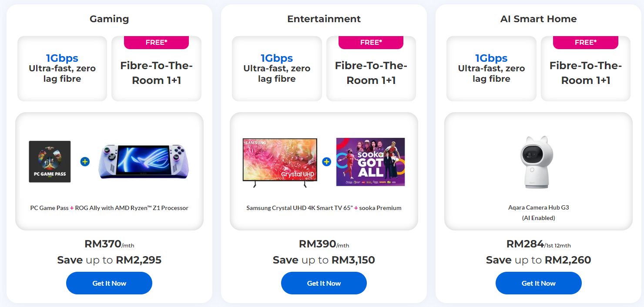The height and width of the screenshot is (307, 644).
Task: Click the 1Gbps tile in Gaming card
Action: pos(62,68)
